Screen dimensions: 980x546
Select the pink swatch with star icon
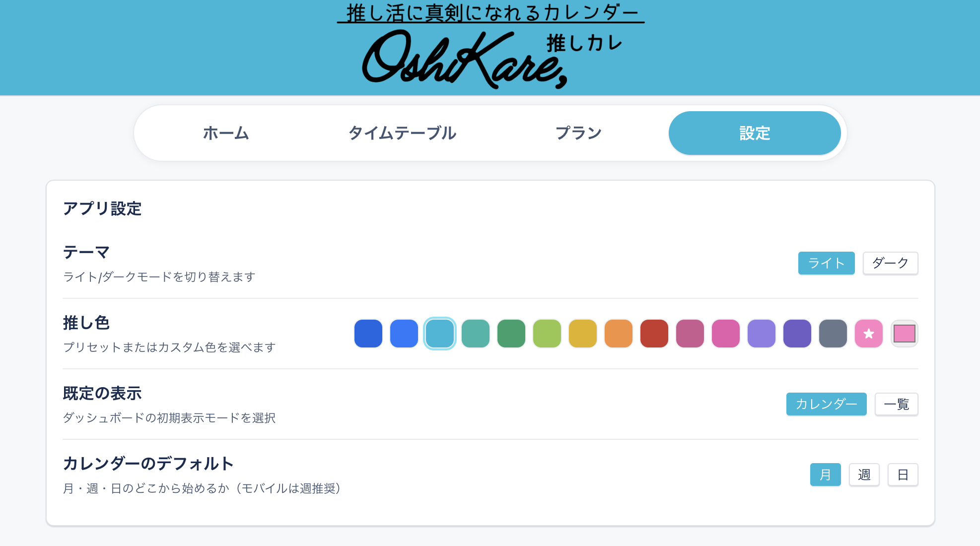click(x=868, y=333)
